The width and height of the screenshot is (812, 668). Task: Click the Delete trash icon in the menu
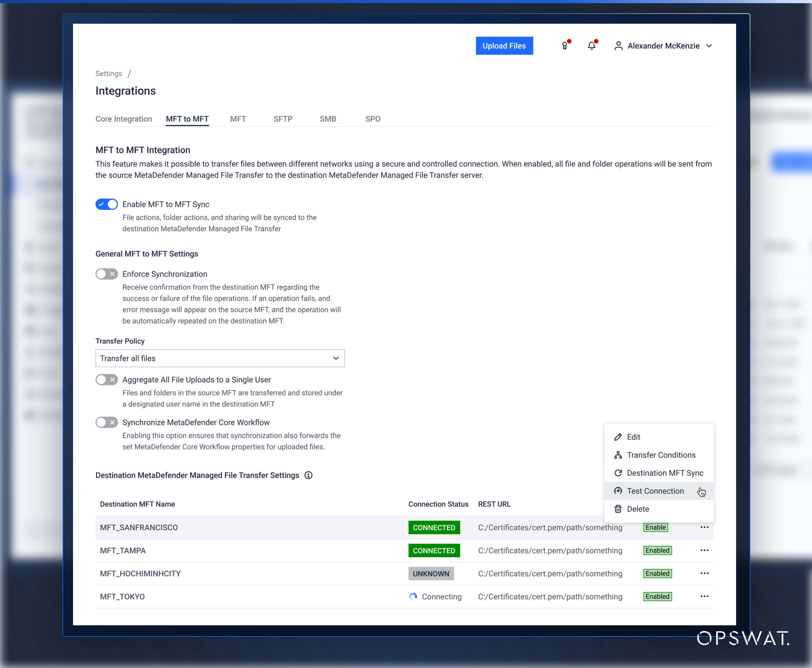coord(618,509)
